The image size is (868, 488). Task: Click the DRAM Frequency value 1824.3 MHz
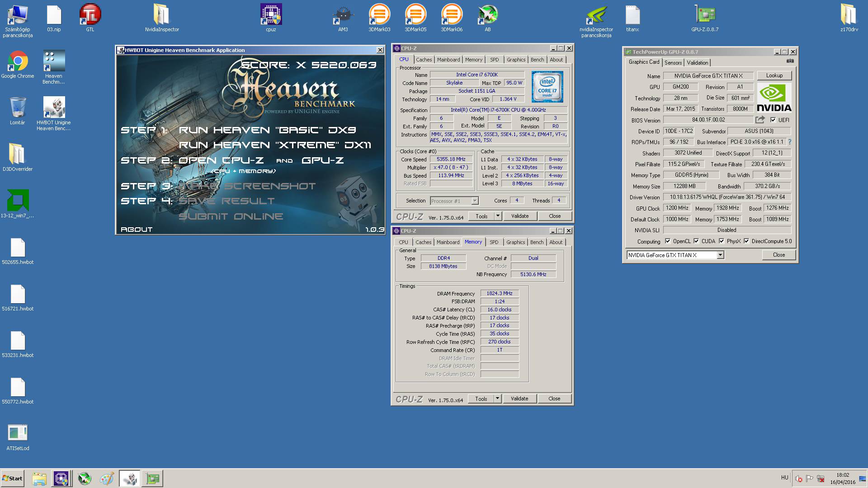(500, 293)
